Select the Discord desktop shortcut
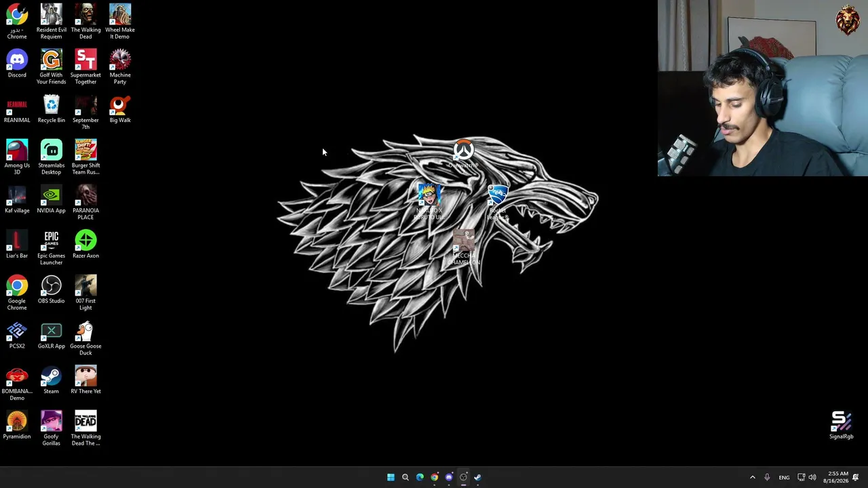Viewport: 868px width, 488px height. tap(17, 64)
